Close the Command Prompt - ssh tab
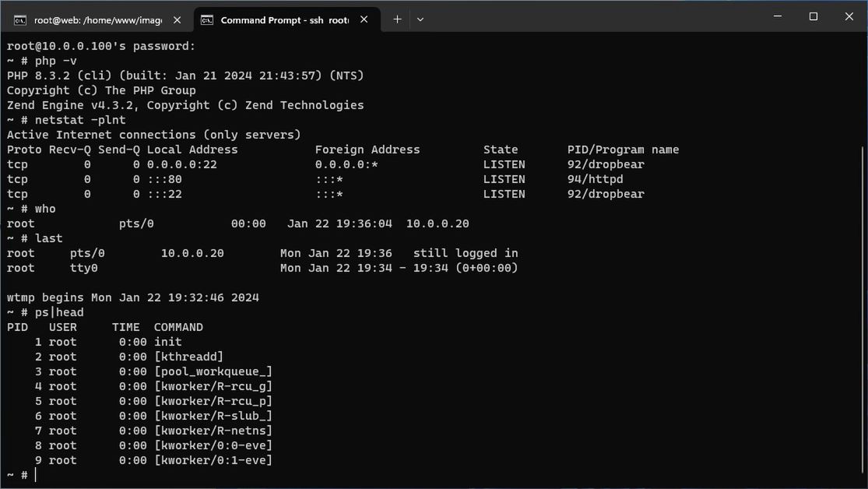The height and width of the screenshot is (489, 868). [x=364, y=20]
